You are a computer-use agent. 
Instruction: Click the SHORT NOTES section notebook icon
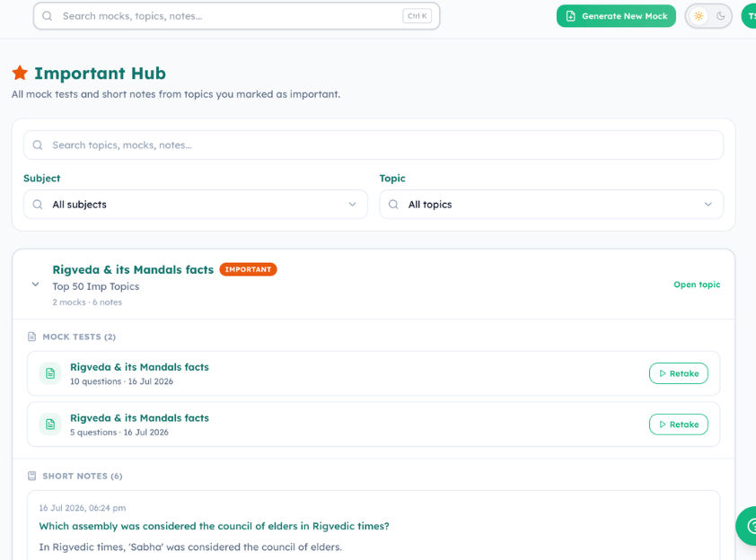tap(31, 476)
